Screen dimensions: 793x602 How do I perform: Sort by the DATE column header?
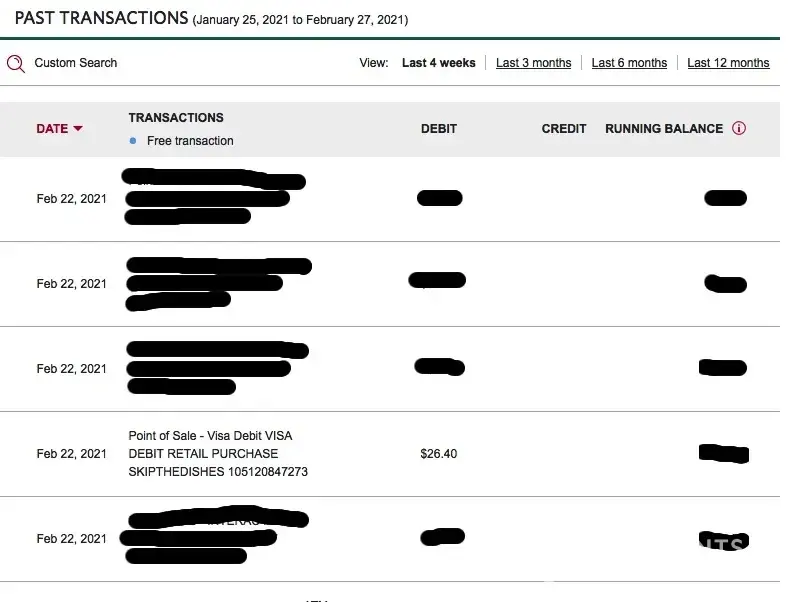52,128
